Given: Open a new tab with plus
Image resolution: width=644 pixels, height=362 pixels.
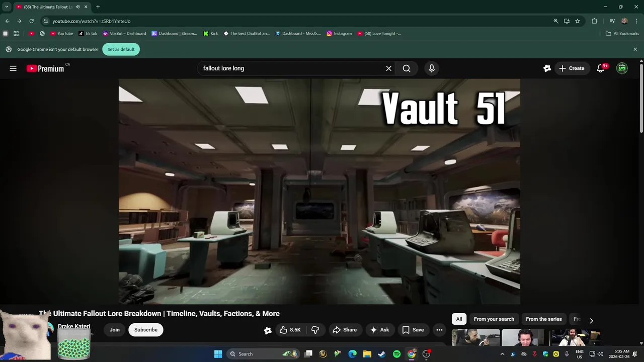Looking at the screenshot, I should click(98, 7).
